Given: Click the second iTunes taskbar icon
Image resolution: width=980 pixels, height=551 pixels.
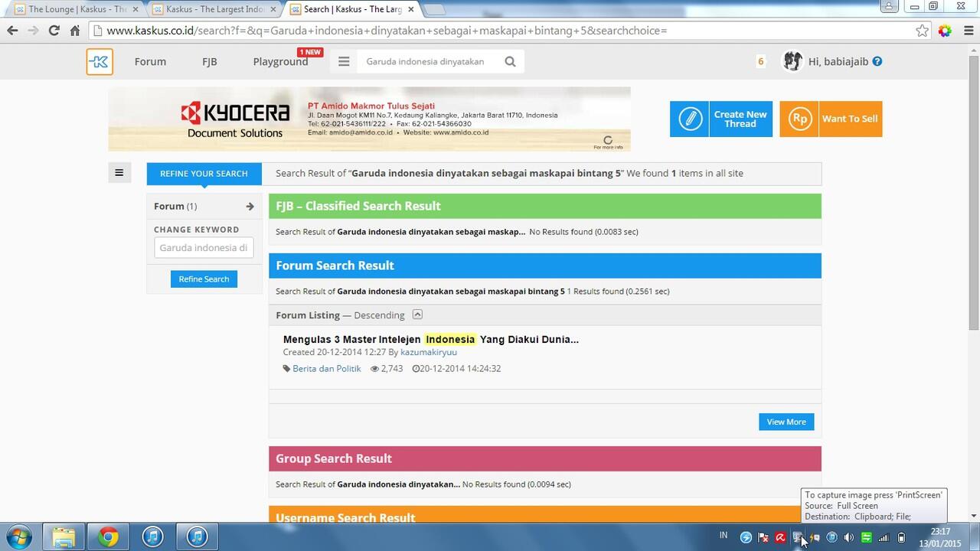Looking at the screenshot, I should point(197,537).
